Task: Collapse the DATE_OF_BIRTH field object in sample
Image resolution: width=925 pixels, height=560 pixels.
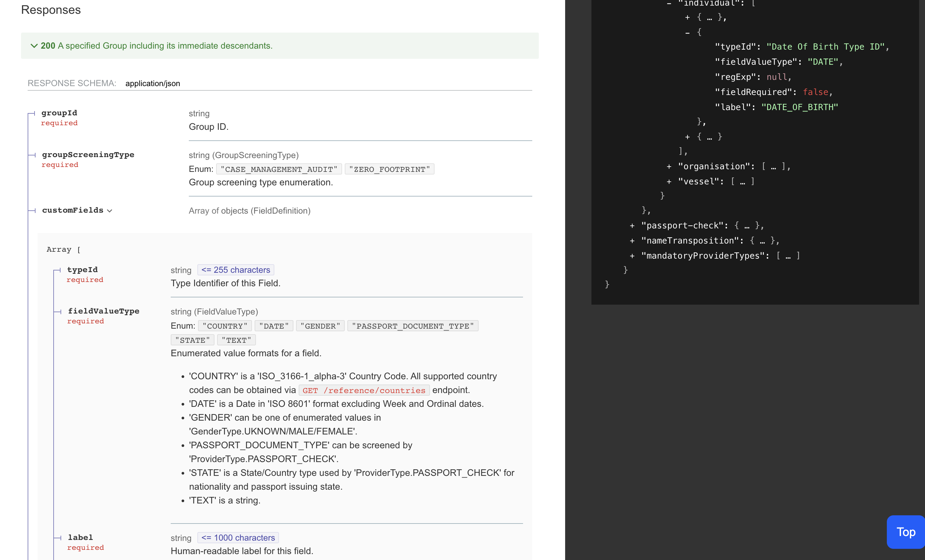Action: coord(688,32)
